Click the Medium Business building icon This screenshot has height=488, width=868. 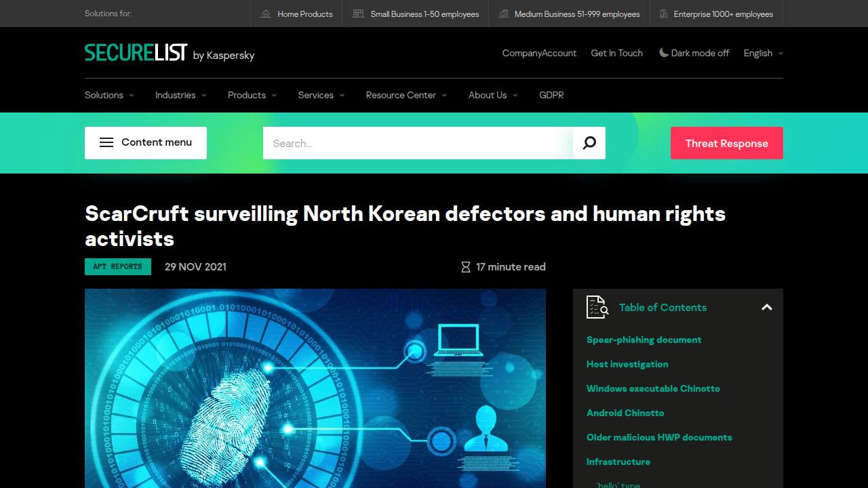503,14
